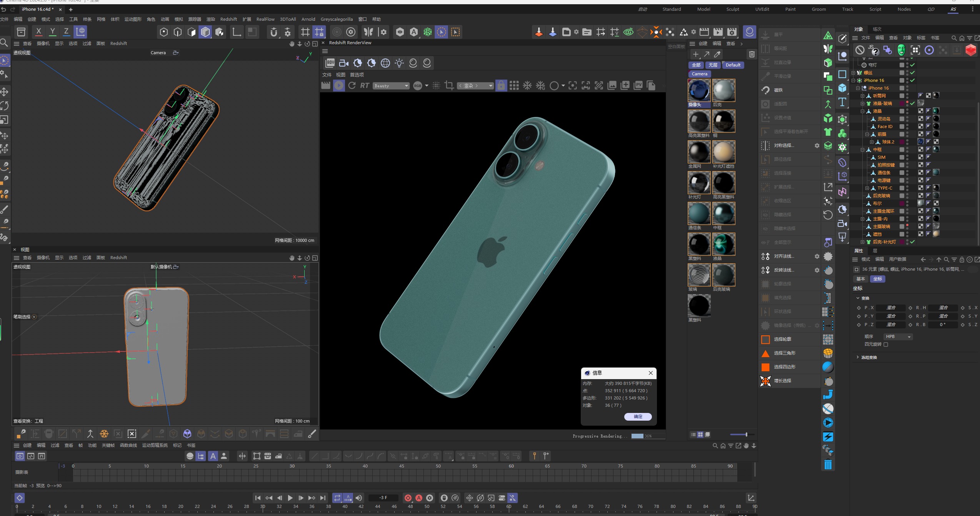Viewport: 980px width, 516px height.
Task: Open the 渲染 mode dropdown
Action: pyautogui.click(x=475, y=86)
